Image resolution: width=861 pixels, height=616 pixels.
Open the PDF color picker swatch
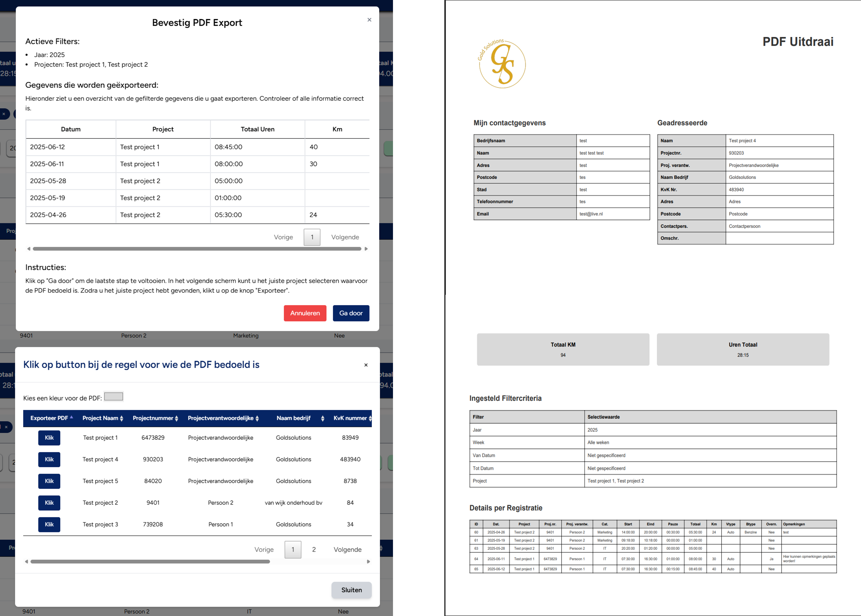point(113,397)
